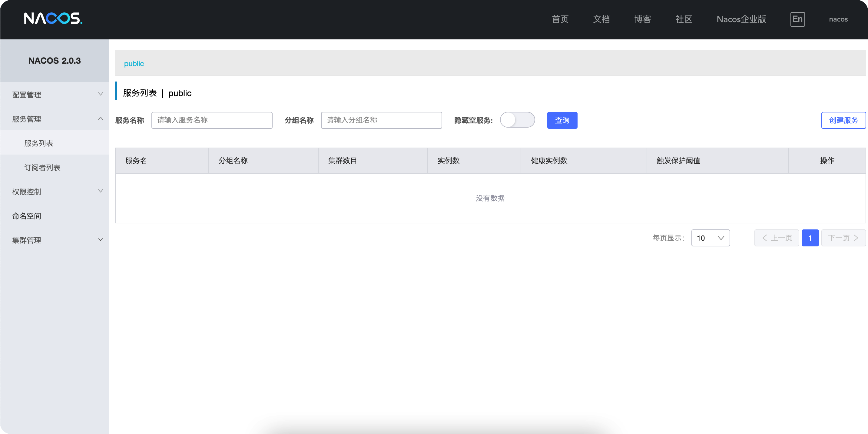Click the NACOS logo in the header
Screen dimensions: 868x434
click(x=53, y=19)
